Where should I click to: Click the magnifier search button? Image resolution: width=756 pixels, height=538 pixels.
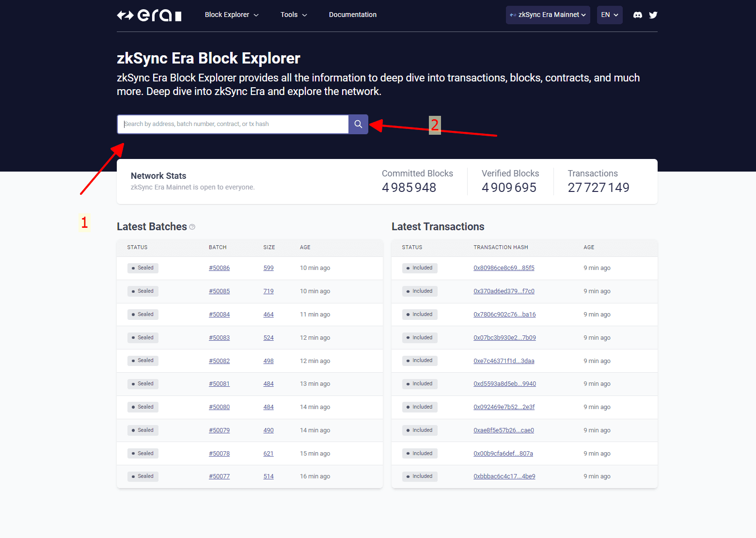point(358,124)
